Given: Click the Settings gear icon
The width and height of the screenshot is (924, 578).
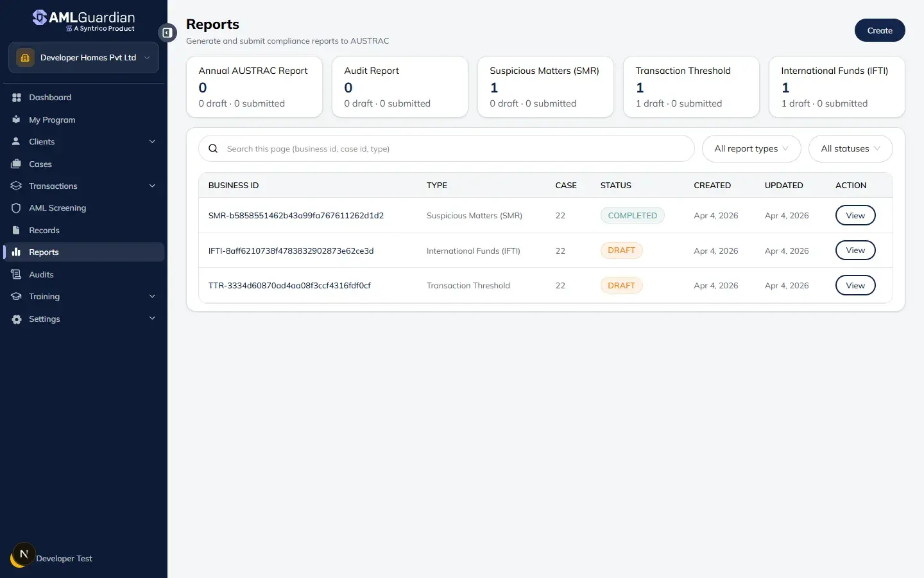Looking at the screenshot, I should click(17, 319).
